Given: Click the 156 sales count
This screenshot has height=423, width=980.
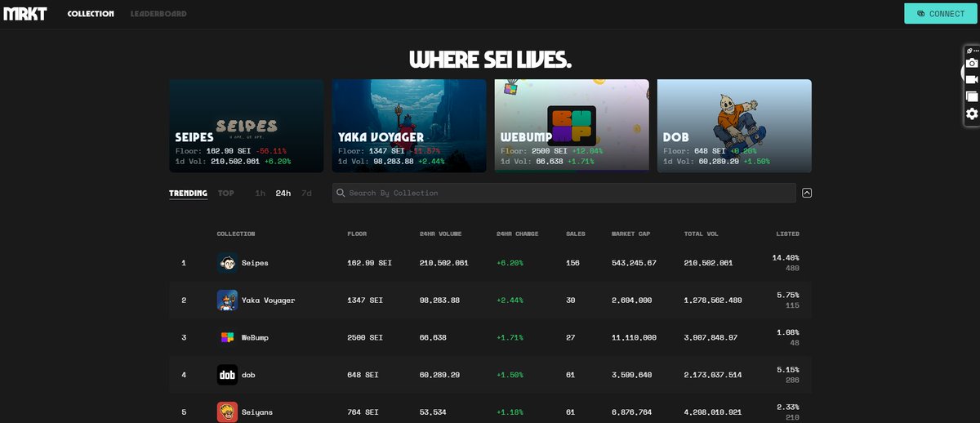Looking at the screenshot, I should click(572, 263).
